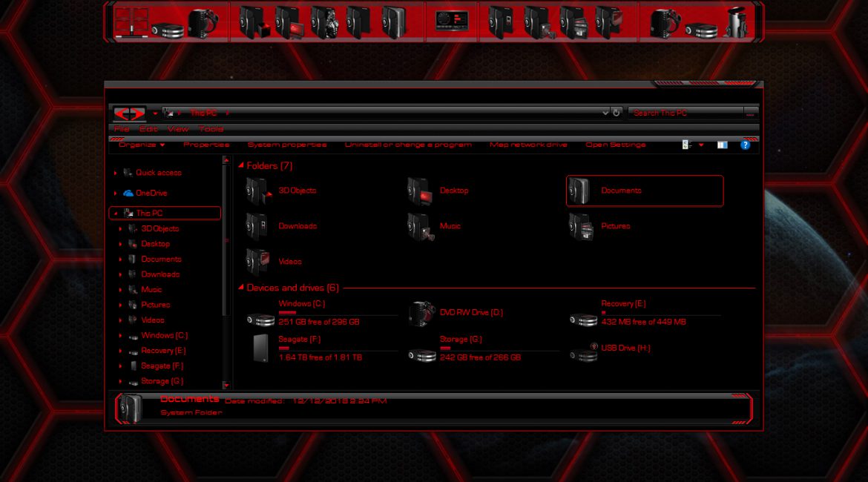The image size is (868, 482).
Task: Open the File menu
Action: point(121,129)
